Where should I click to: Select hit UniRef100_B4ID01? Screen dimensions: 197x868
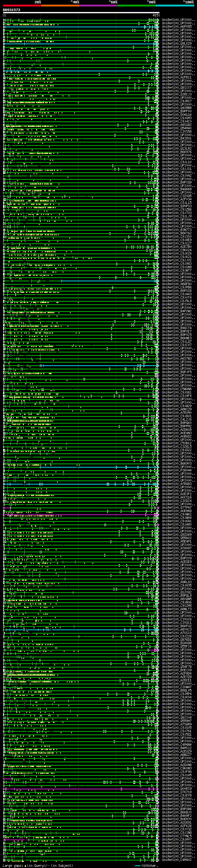(x=177, y=138)
